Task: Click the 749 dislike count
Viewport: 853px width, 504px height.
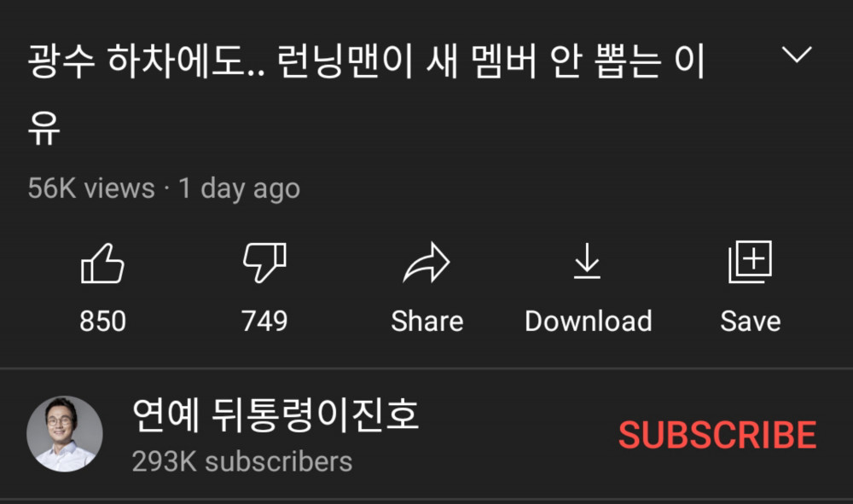Action: [264, 321]
